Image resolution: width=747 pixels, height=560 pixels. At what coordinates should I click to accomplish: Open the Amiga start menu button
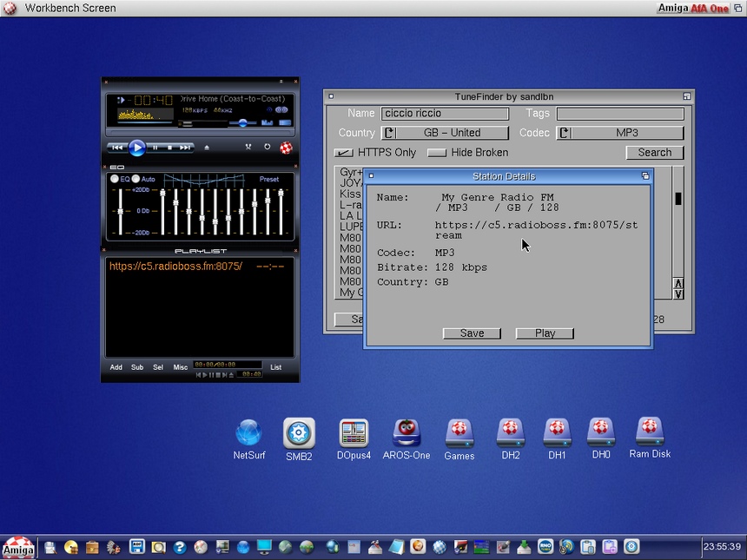tap(18, 548)
